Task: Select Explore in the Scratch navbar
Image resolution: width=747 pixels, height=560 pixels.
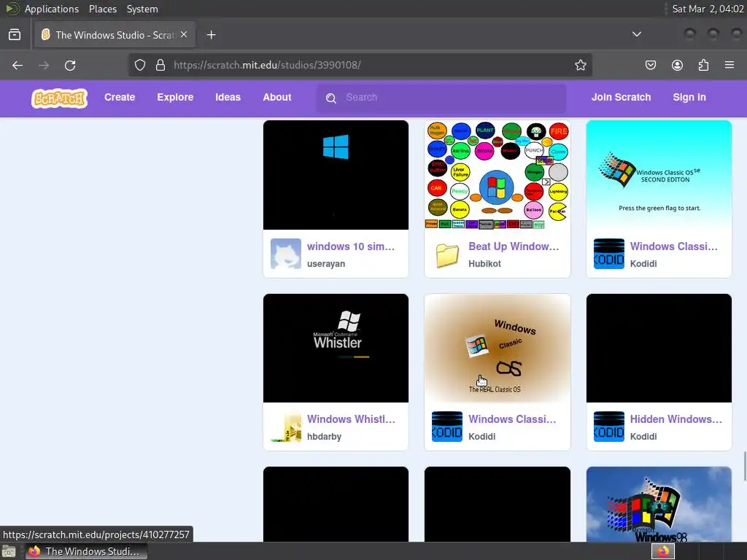Action: click(175, 97)
